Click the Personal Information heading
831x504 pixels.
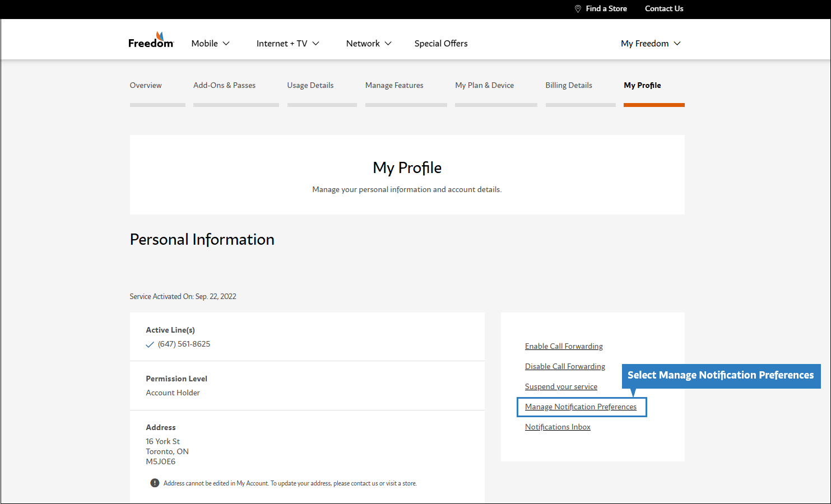202,240
